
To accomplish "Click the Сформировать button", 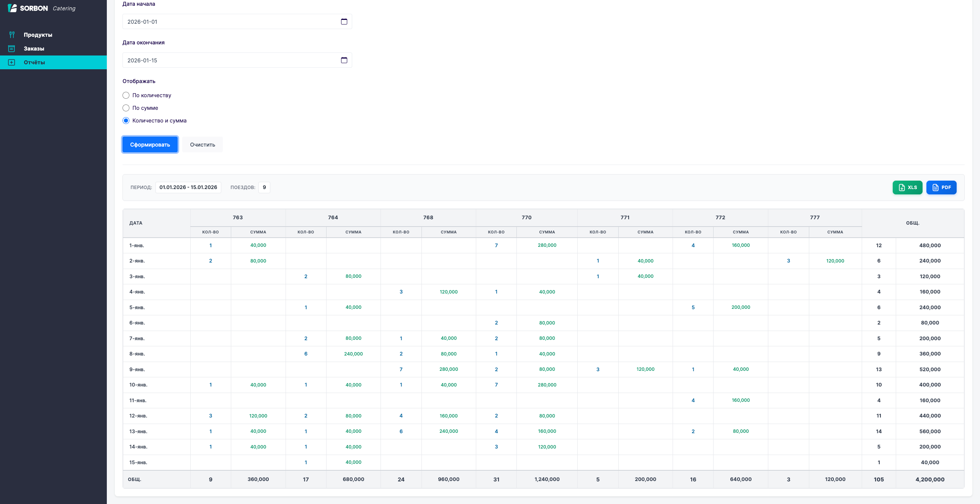I will [x=150, y=144].
